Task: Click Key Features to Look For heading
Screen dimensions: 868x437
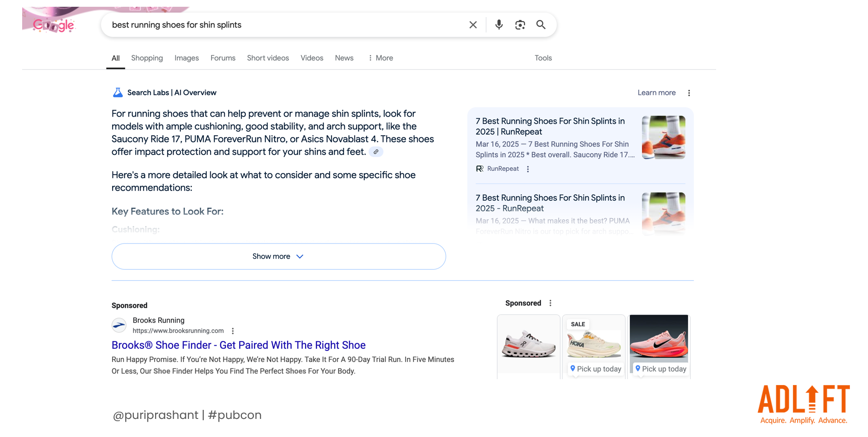Action: [167, 211]
